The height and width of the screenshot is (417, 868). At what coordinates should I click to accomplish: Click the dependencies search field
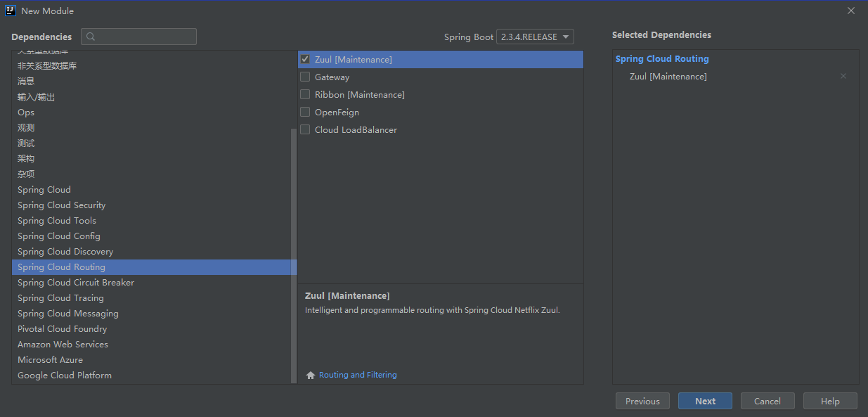138,37
